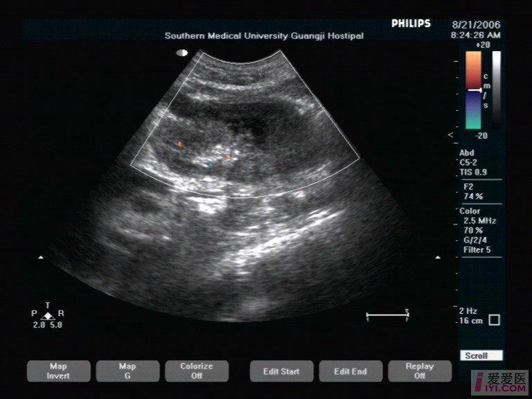Image resolution: width=532 pixels, height=399 pixels.
Task: Check the square box beside 16 cm
Action: coord(494,320)
